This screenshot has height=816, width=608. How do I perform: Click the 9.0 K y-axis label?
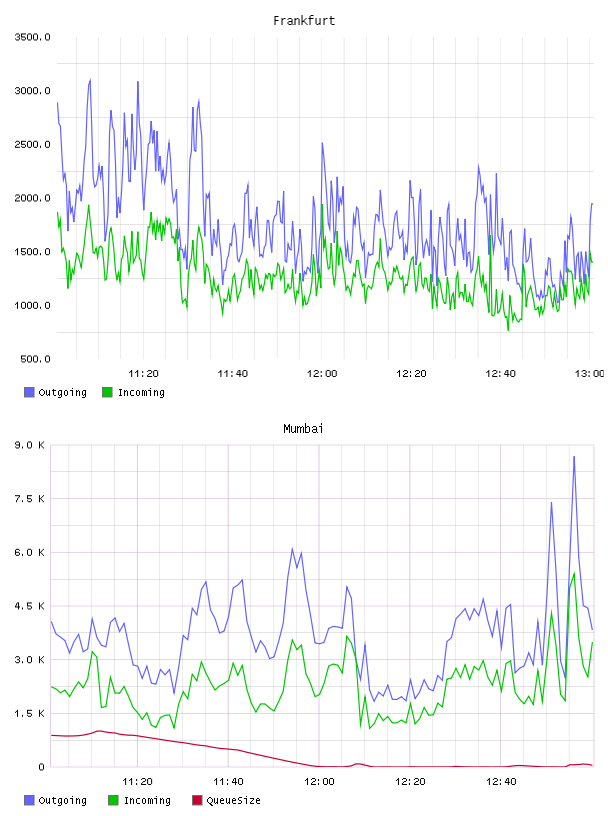pyautogui.click(x=30, y=445)
